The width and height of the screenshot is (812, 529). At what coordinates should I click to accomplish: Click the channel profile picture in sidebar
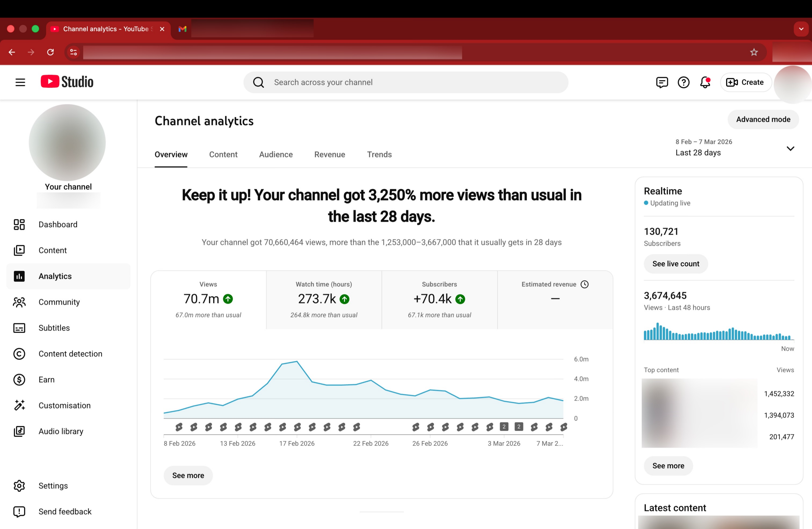coord(67,143)
